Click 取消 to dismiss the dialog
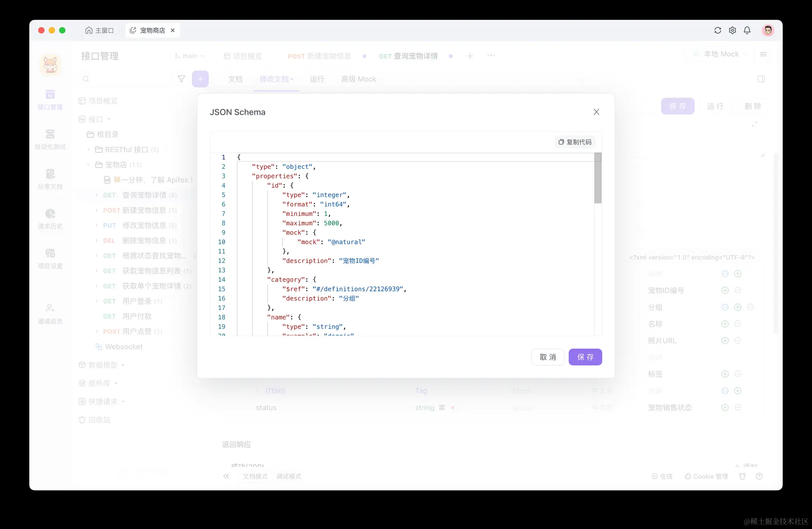 point(548,357)
